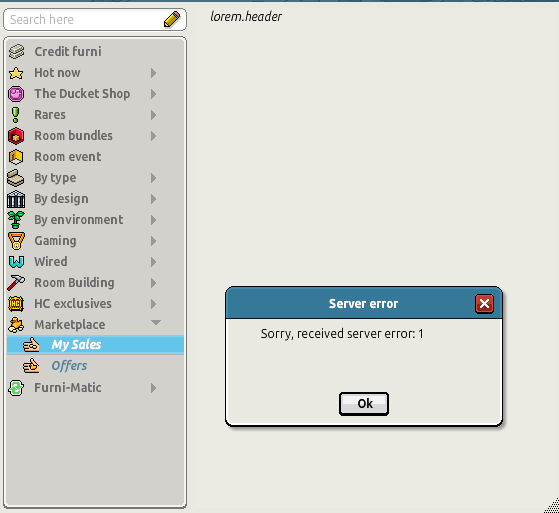Expand the Furni-Matic arrow
The width and height of the screenshot is (559, 513).
[153, 388]
